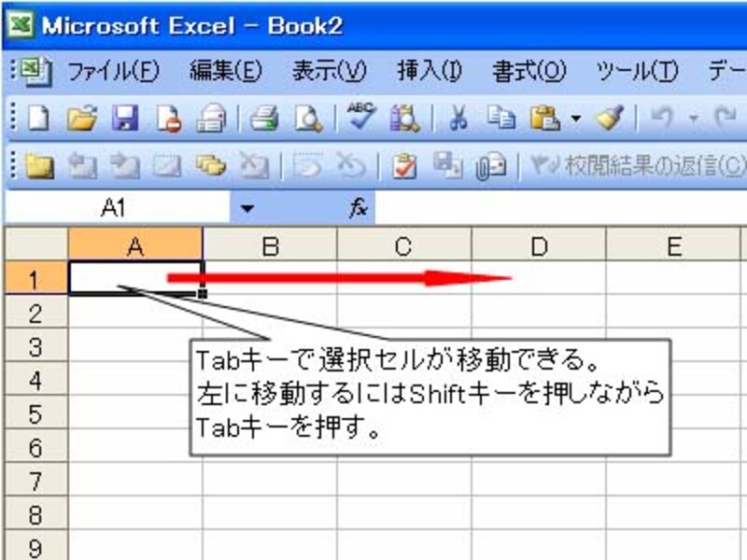Click inside the formula bar
The width and height of the screenshot is (747, 560).
coord(561,207)
